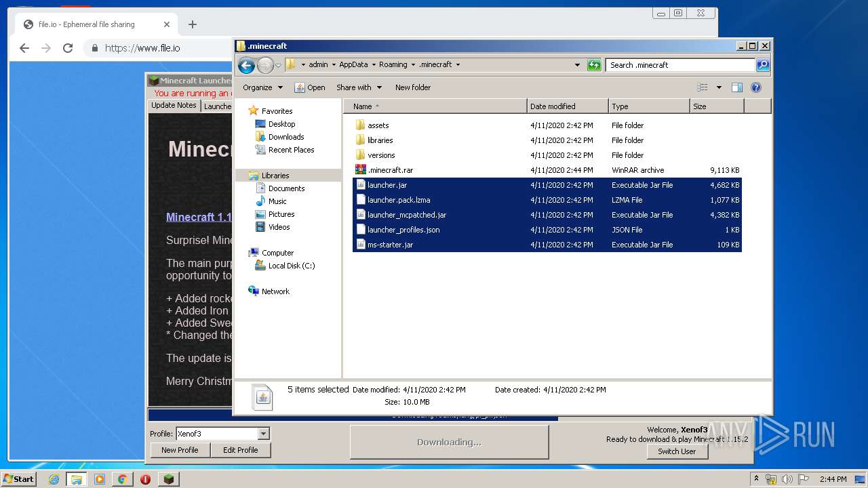
Task: Open Internet Explorer from taskbar
Action: pos(54,479)
